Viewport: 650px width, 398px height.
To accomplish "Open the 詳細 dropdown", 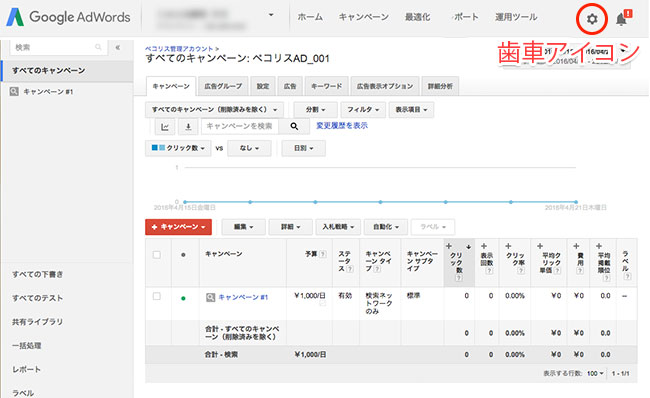I will coord(291,227).
